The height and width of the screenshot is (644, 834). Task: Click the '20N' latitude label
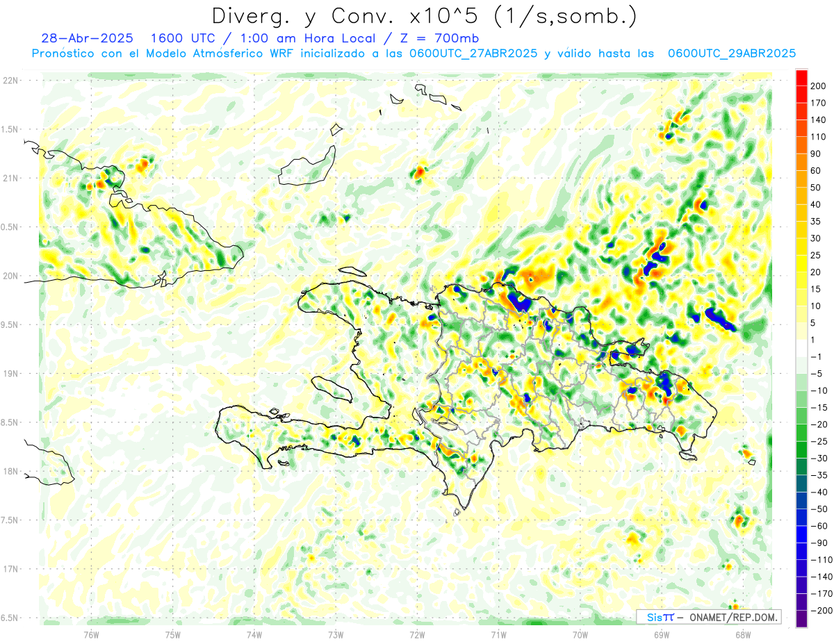pos(10,276)
